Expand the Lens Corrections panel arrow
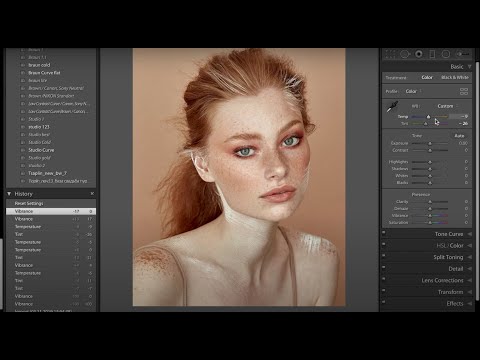This screenshot has height=360, width=480. tap(469, 280)
